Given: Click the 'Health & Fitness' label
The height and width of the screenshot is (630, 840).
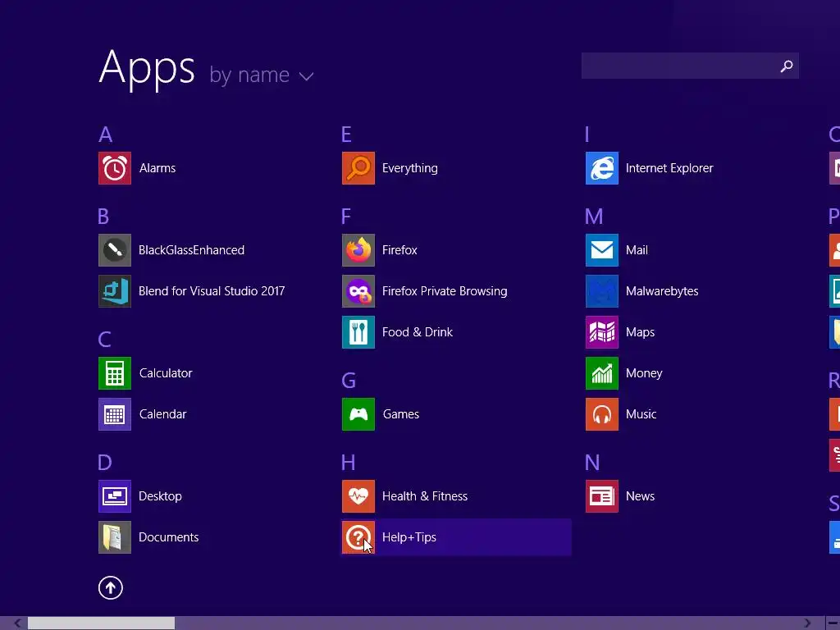Looking at the screenshot, I should pyautogui.click(x=425, y=496).
